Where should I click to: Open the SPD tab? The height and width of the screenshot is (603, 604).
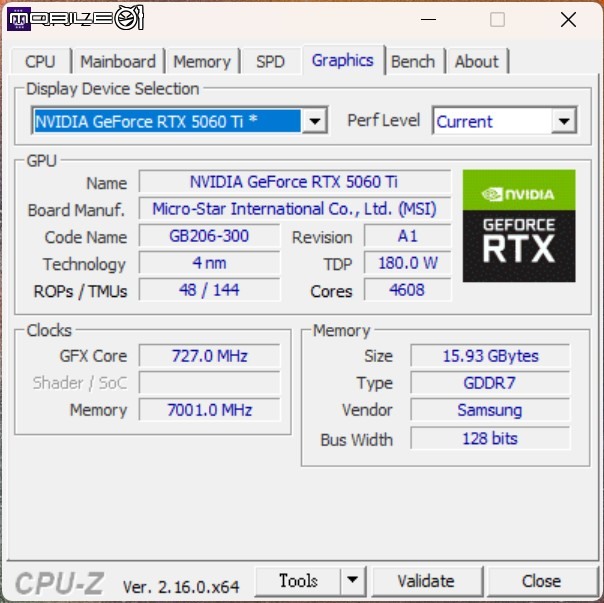pyautogui.click(x=270, y=61)
